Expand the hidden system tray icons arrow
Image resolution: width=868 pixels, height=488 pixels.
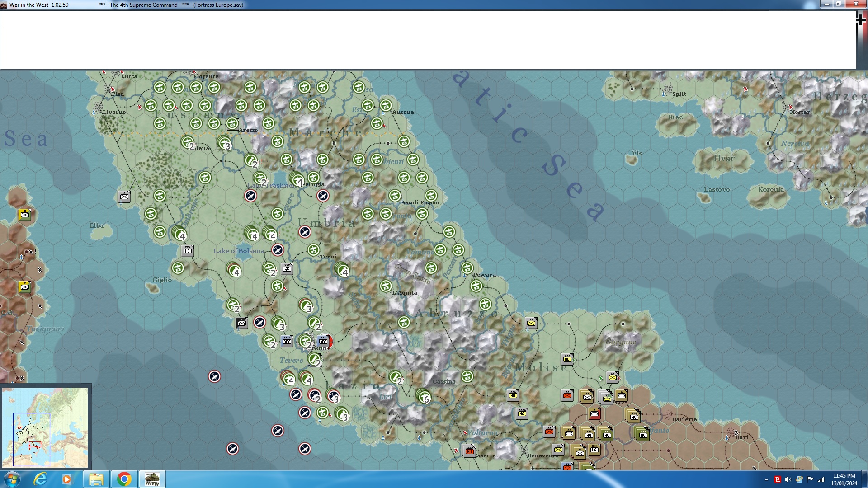(766, 479)
